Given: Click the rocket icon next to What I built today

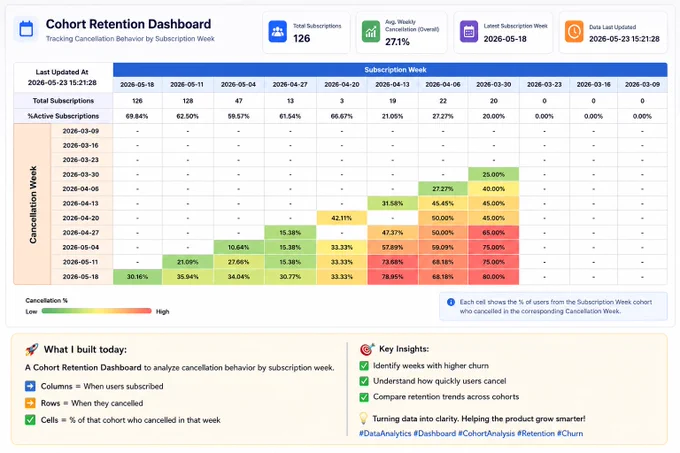Looking at the screenshot, I should coord(32,349).
